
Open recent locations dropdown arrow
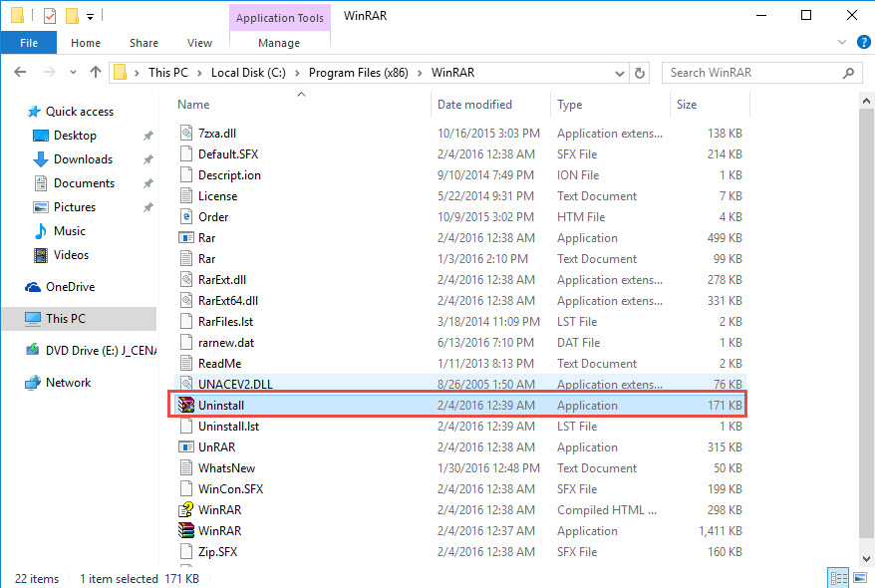[73, 73]
